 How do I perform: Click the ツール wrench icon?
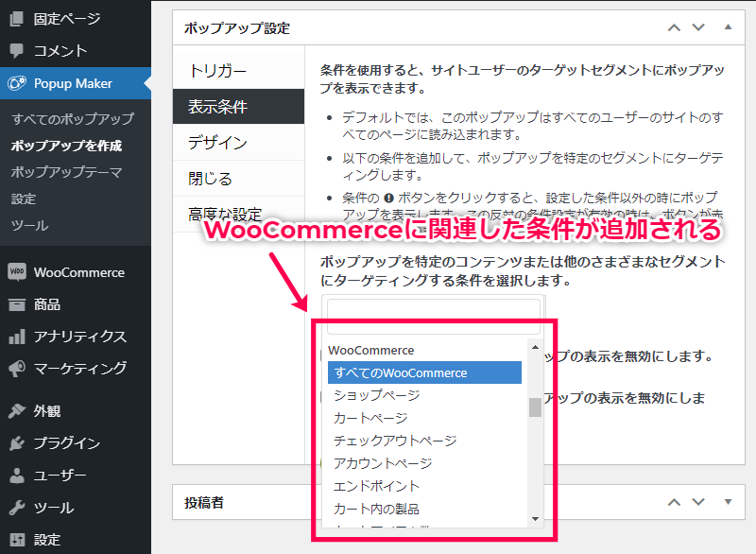coord(17,508)
